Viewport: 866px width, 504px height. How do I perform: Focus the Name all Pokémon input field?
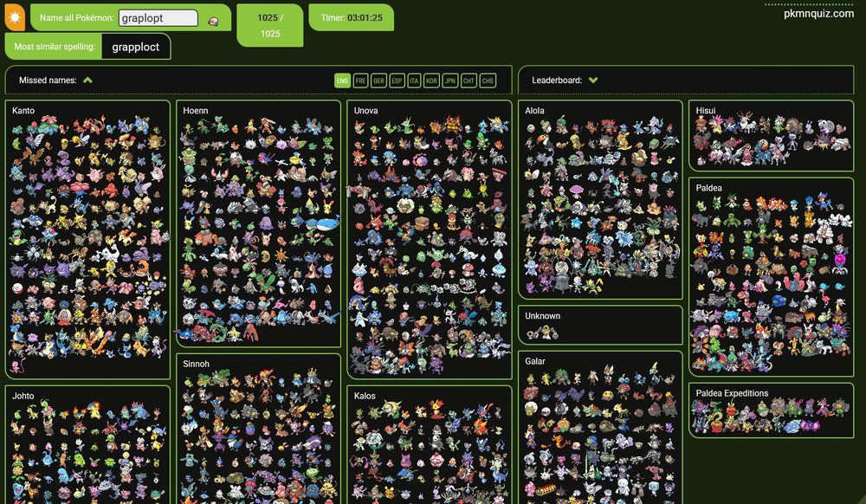[158, 17]
